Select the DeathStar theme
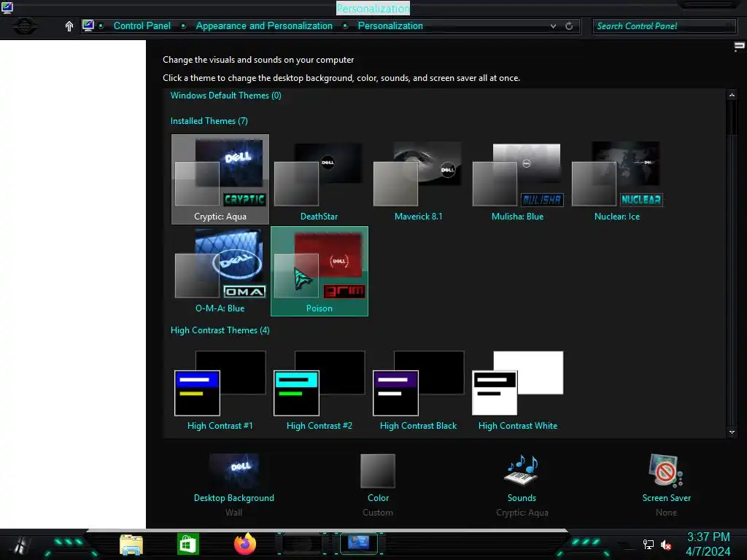This screenshot has height=560, width=747. coord(320,179)
